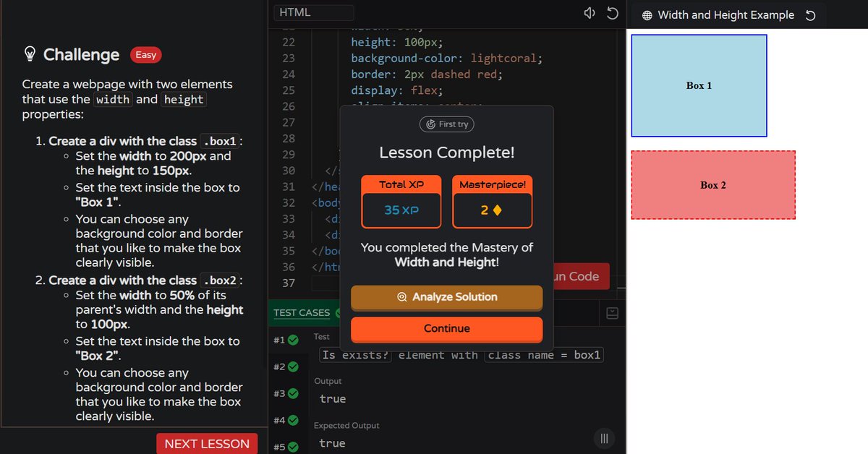This screenshot has width=868, height=454.
Task: Click the lightbulb icon beside Challenge
Action: tap(30, 54)
